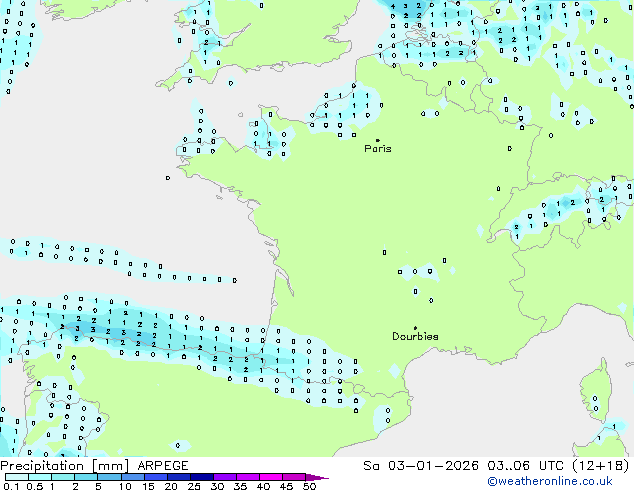Screen dimensions: 634x490
Task: Click the Paris location dot marker
Action: [x=378, y=140]
